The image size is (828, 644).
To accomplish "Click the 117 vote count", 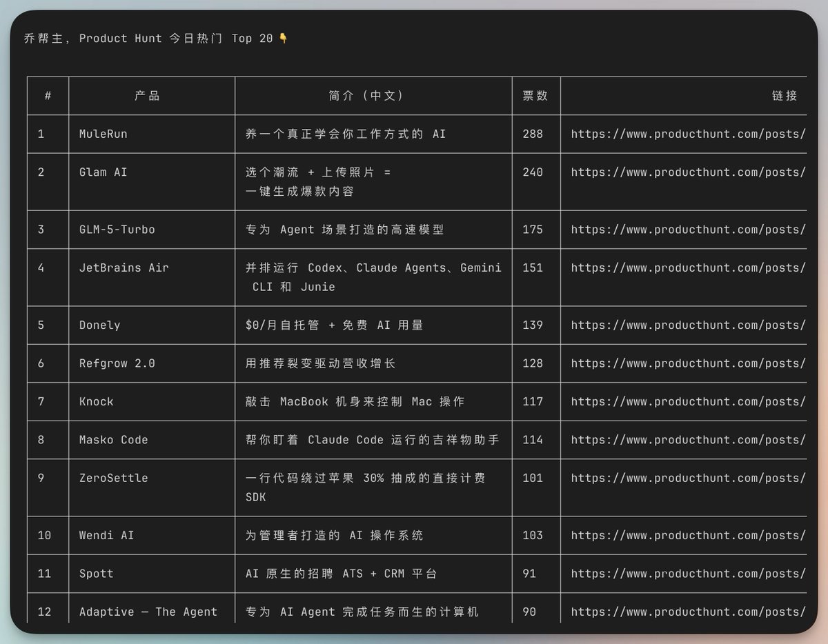I will [x=533, y=401].
